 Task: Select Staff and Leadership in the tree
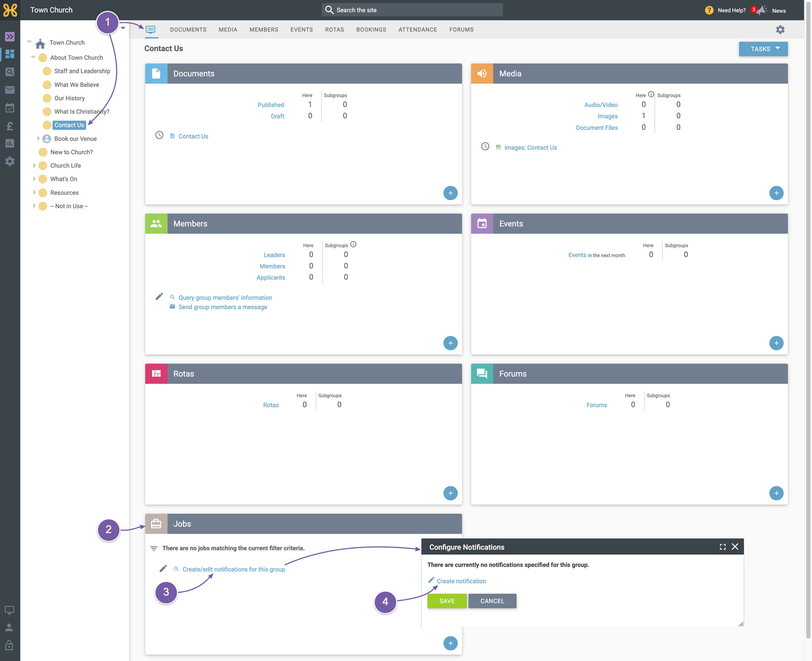[x=82, y=71]
